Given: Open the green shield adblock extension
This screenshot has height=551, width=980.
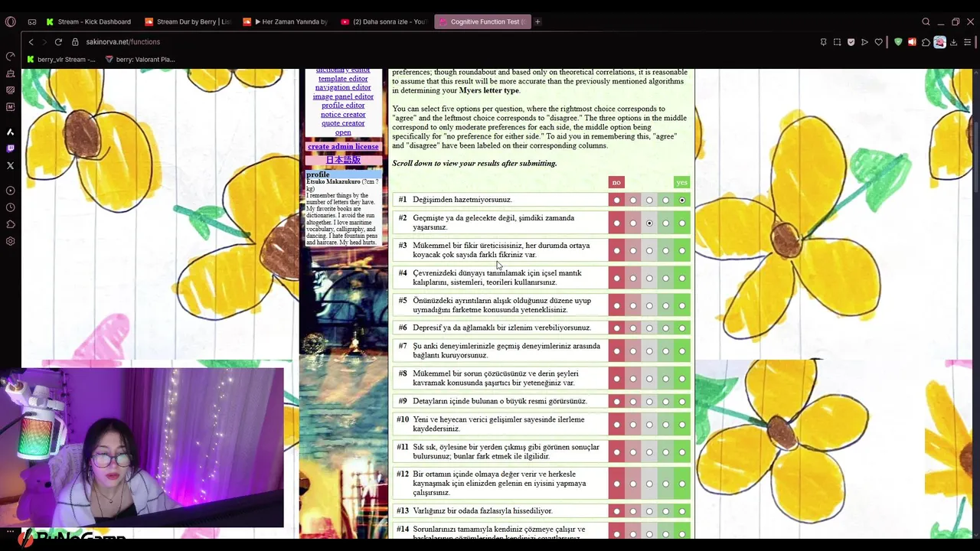Looking at the screenshot, I should tap(898, 42).
